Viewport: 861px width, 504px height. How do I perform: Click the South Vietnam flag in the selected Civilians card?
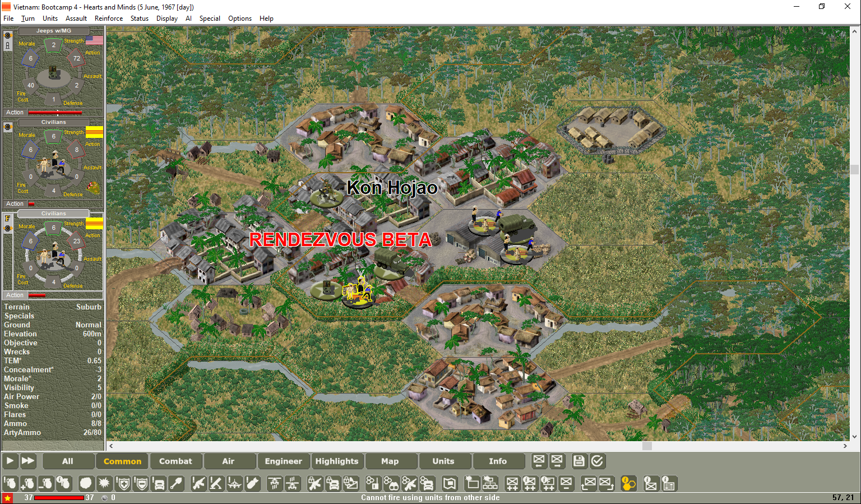(x=94, y=223)
